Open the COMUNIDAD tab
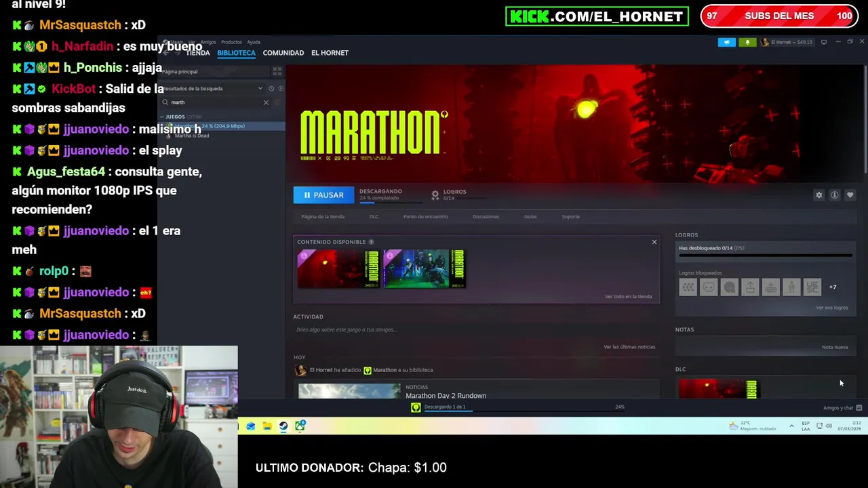 pos(283,53)
